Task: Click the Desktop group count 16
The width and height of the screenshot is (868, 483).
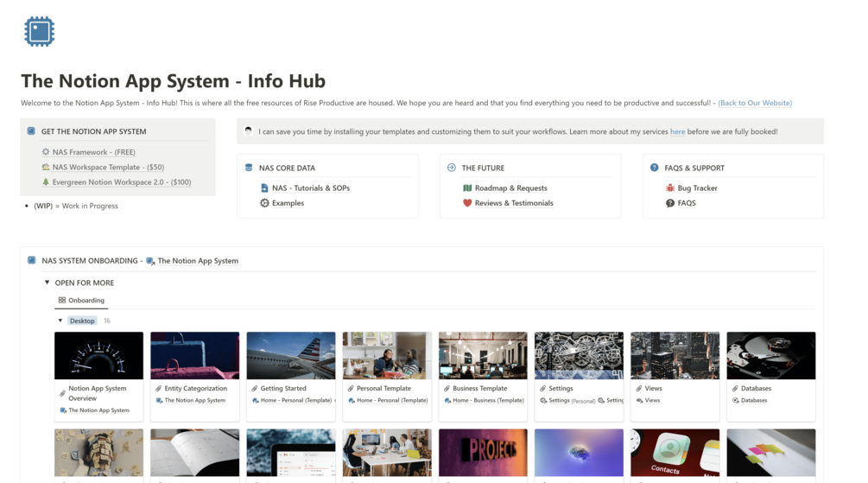Action: pos(107,321)
